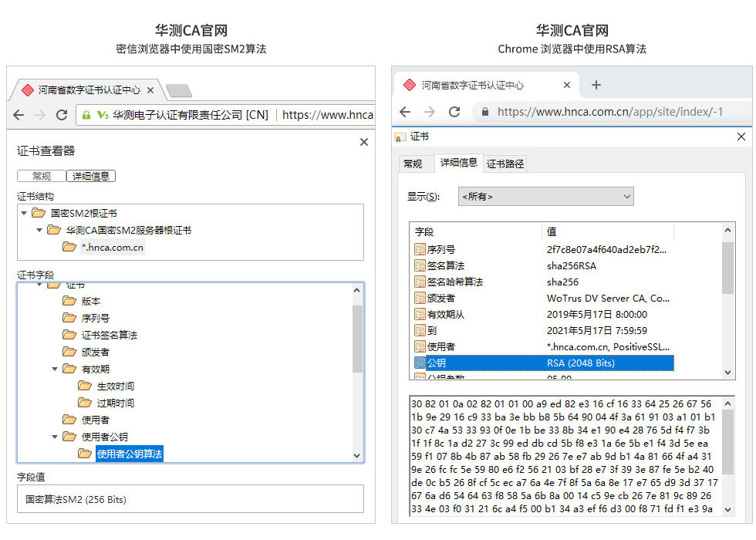Click forward arrow in Chrome window
This screenshot has width=756, height=540.
point(429,112)
